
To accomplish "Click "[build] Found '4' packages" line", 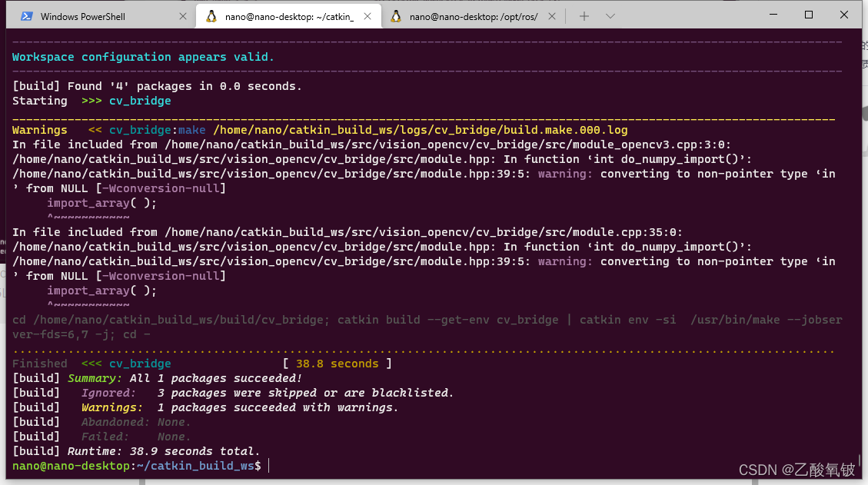I will [157, 86].
